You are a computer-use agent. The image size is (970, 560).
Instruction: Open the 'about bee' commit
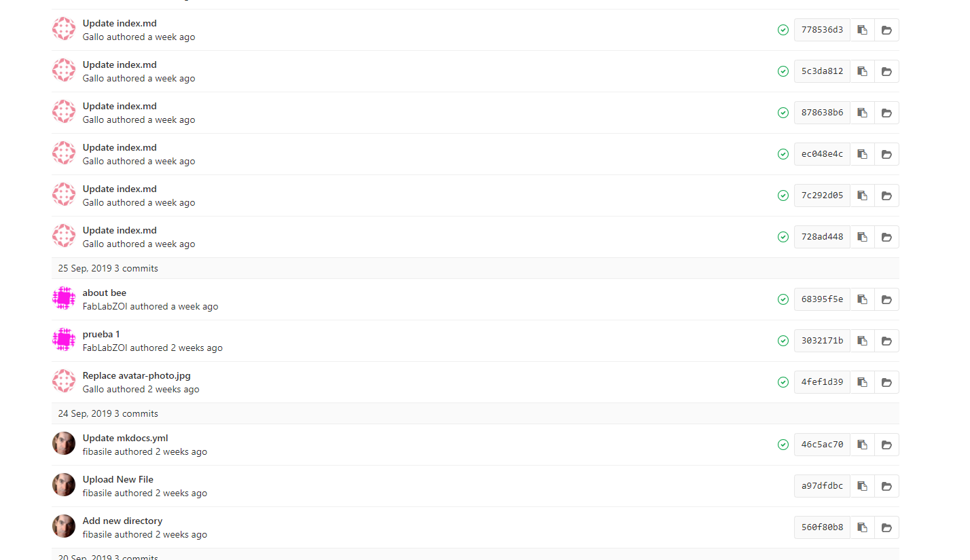(105, 293)
